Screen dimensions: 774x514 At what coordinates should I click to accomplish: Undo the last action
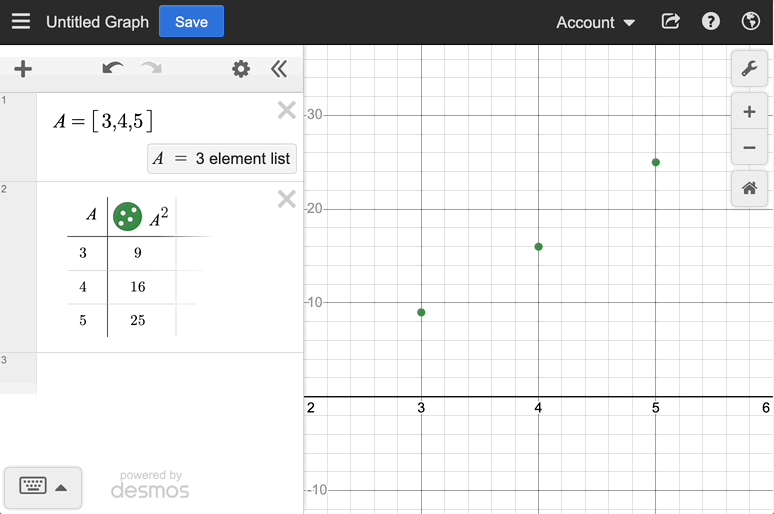coord(113,68)
